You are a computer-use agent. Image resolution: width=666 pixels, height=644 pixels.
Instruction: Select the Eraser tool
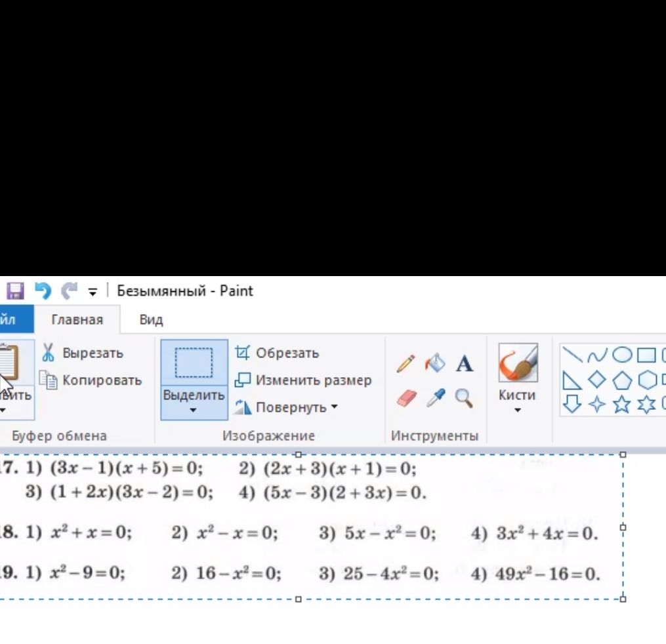[406, 399]
